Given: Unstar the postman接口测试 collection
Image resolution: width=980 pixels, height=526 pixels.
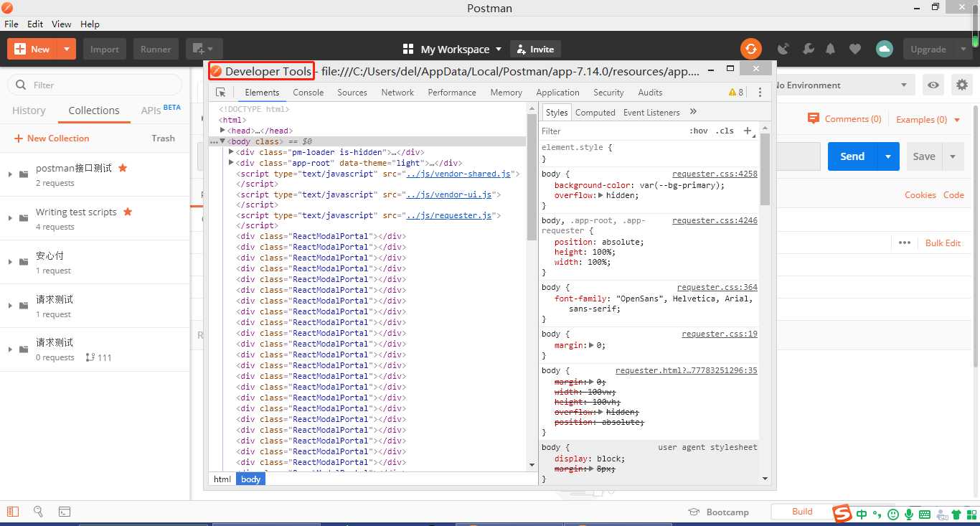Looking at the screenshot, I should (123, 167).
